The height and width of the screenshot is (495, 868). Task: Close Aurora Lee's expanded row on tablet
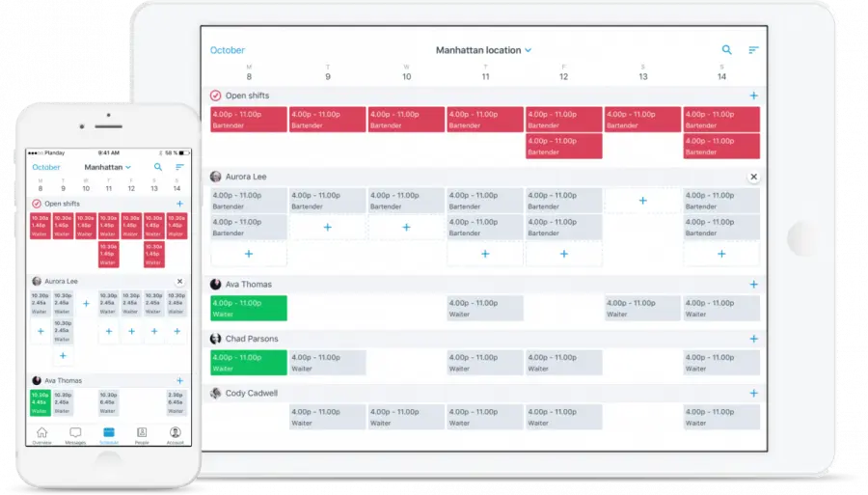[x=753, y=177]
